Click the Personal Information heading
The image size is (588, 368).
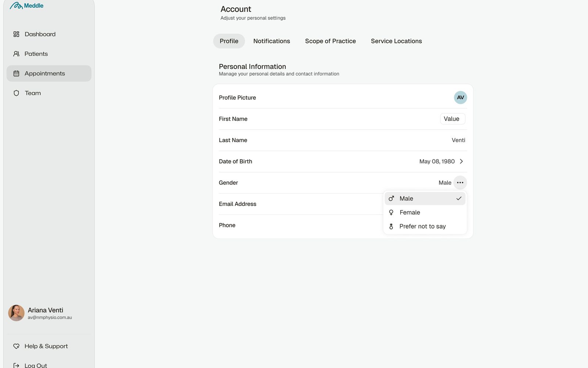pos(252,67)
